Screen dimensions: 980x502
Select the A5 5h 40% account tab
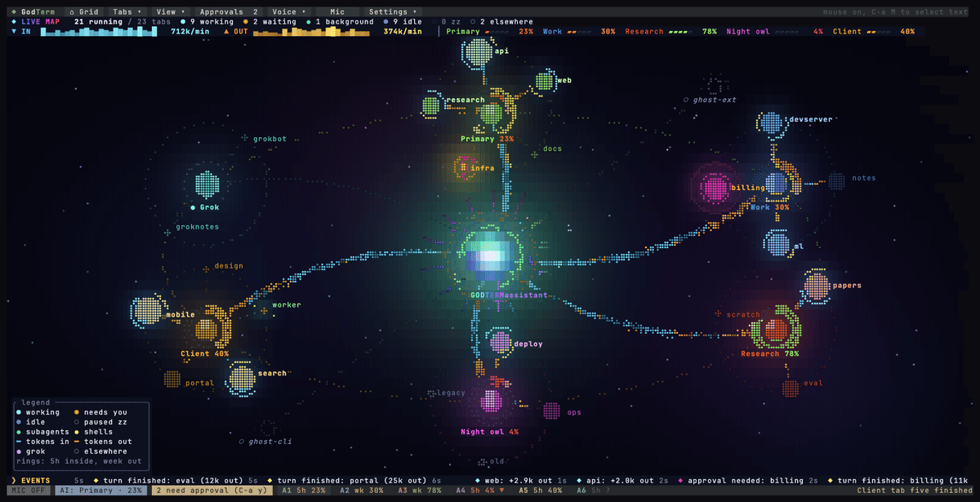click(542, 491)
